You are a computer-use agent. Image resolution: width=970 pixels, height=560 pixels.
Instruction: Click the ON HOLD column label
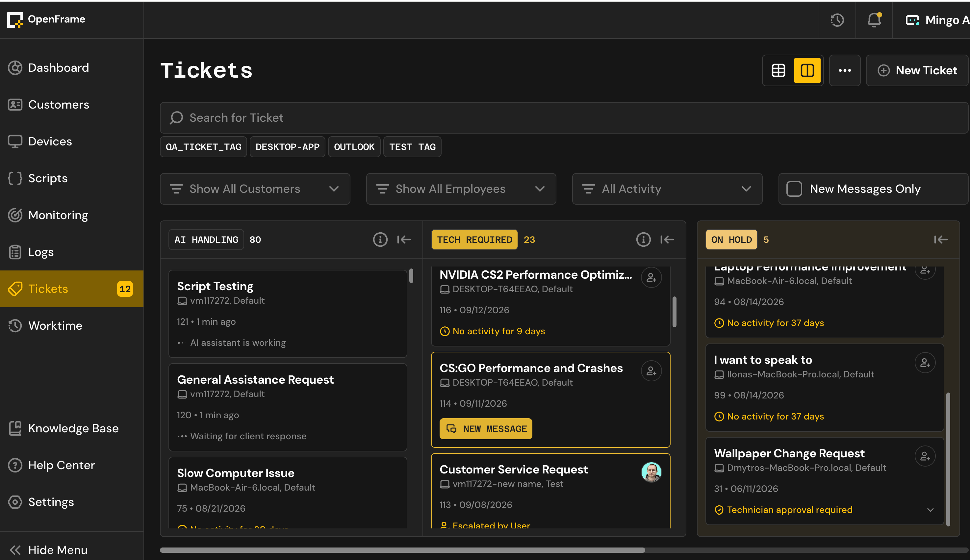click(731, 240)
